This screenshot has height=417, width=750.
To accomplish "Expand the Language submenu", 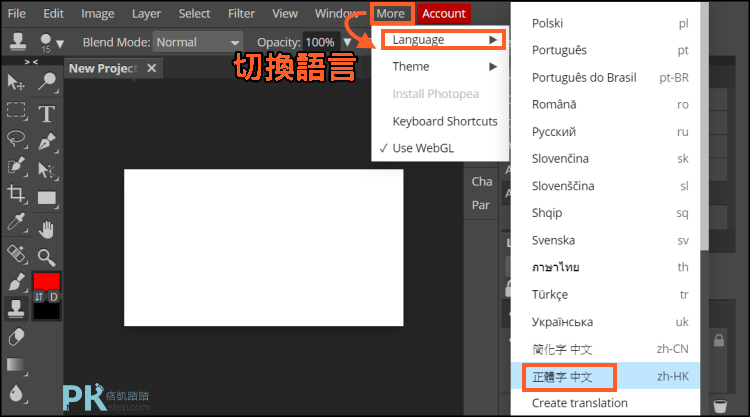I will tap(443, 40).
